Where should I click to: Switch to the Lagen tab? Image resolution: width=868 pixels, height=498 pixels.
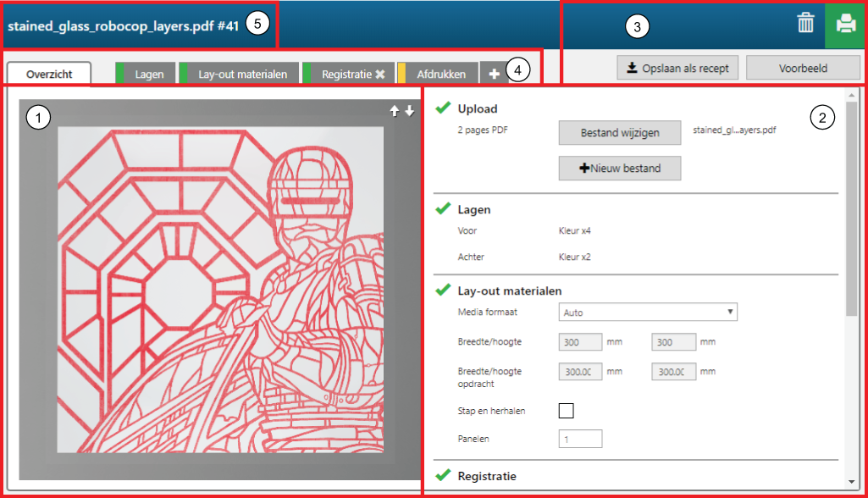[x=146, y=74]
